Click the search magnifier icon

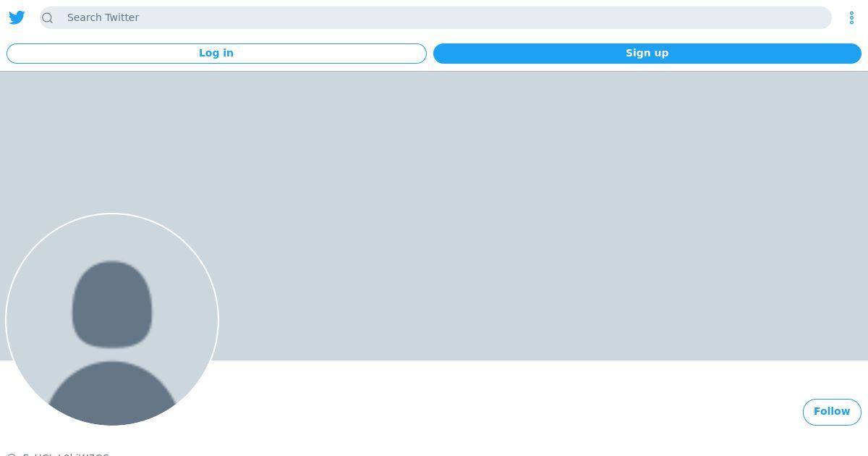tap(48, 18)
